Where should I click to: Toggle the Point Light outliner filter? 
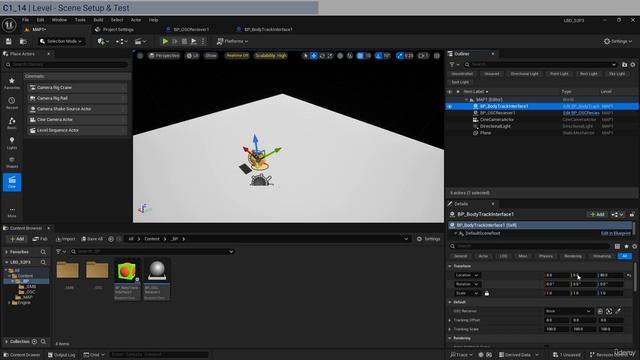pos(559,74)
